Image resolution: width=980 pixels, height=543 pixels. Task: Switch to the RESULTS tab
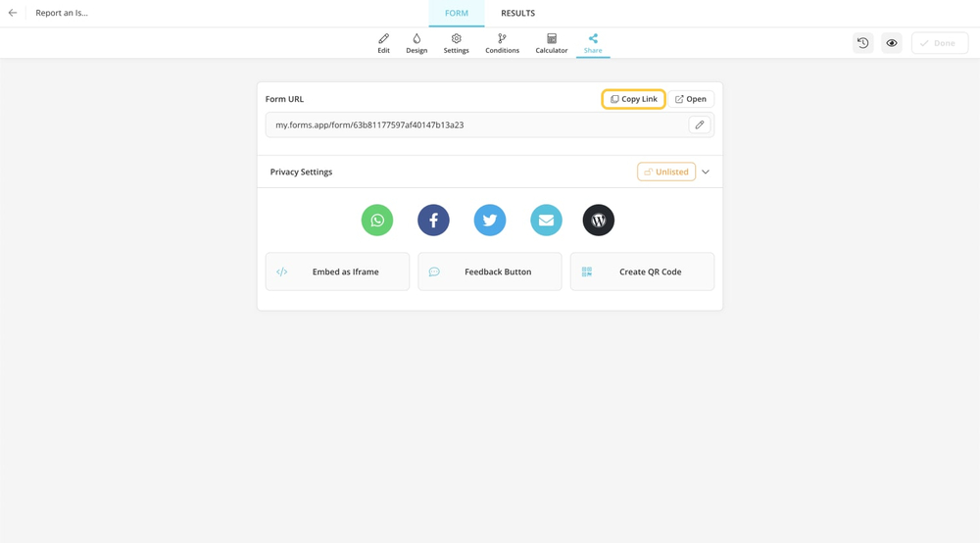tap(517, 13)
